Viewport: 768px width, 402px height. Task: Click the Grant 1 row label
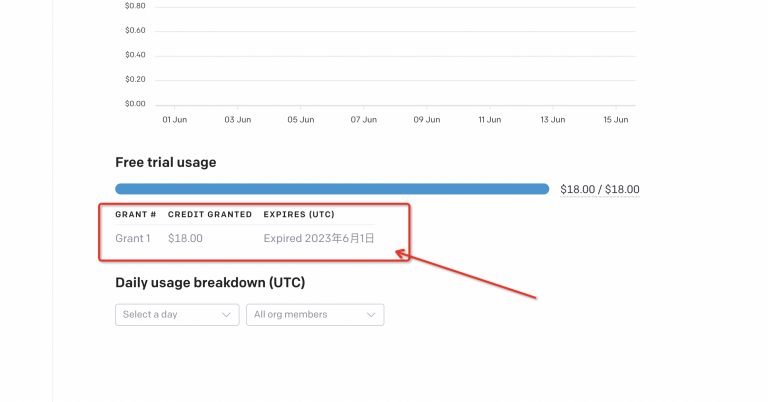[x=133, y=238]
